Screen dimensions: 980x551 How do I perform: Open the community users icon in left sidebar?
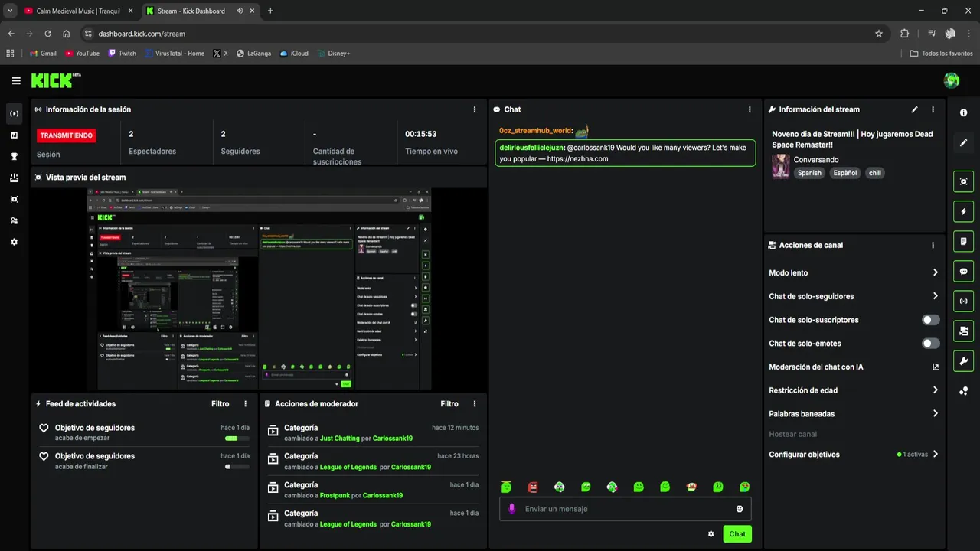click(14, 220)
